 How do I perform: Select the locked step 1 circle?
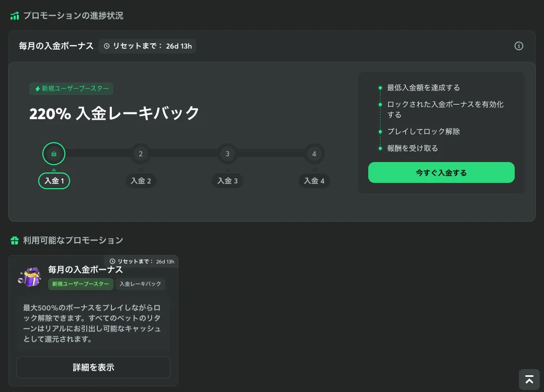coord(54,154)
